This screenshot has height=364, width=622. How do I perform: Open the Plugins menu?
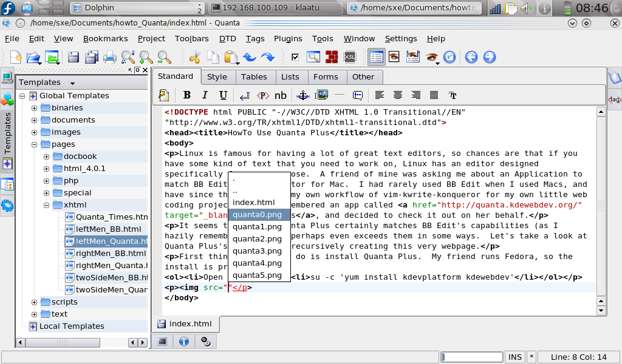coord(288,38)
